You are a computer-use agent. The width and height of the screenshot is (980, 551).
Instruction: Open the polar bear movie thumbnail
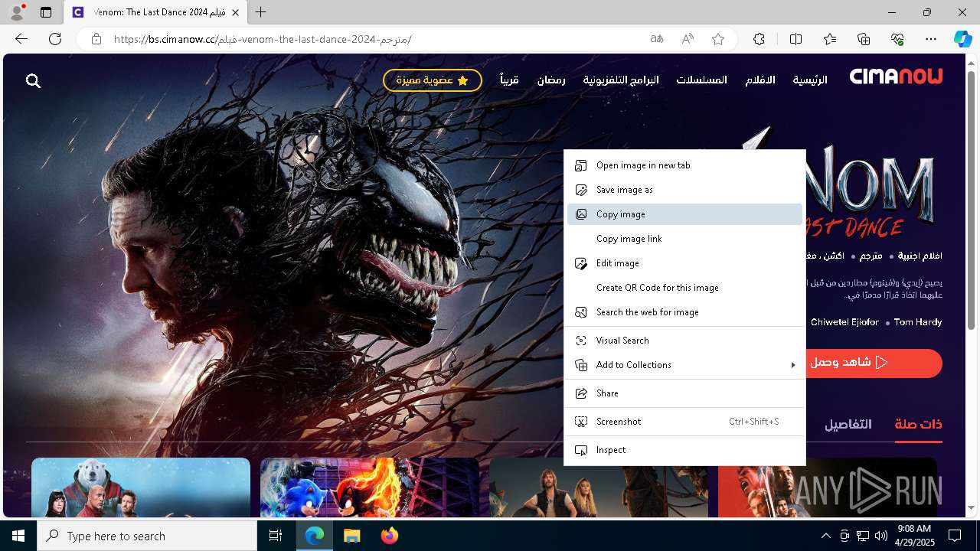(141, 487)
